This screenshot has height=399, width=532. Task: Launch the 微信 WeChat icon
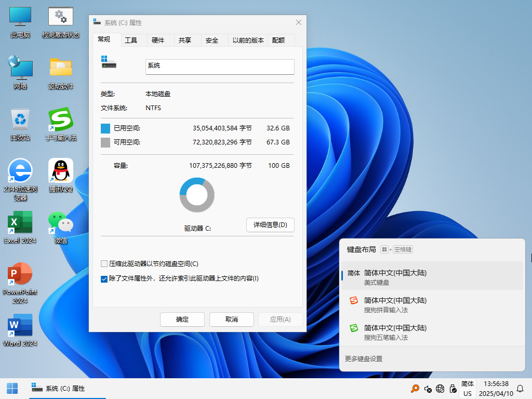tap(61, 227)
